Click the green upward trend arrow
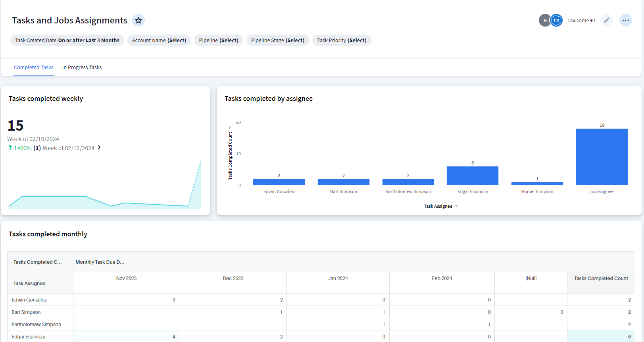The height and width of the screenshot is (342, 644). coord(10,148)
